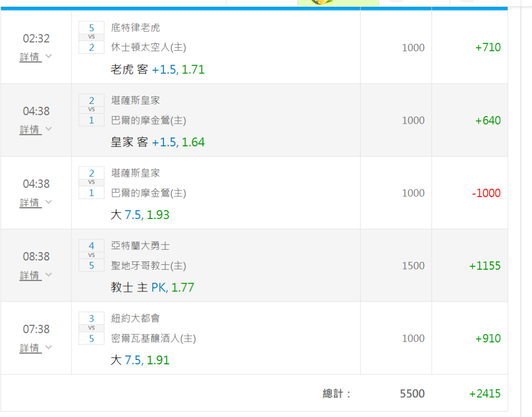Screen dimensions: 532x417
Task: Click the result +710
Action: tap(488, 47)
